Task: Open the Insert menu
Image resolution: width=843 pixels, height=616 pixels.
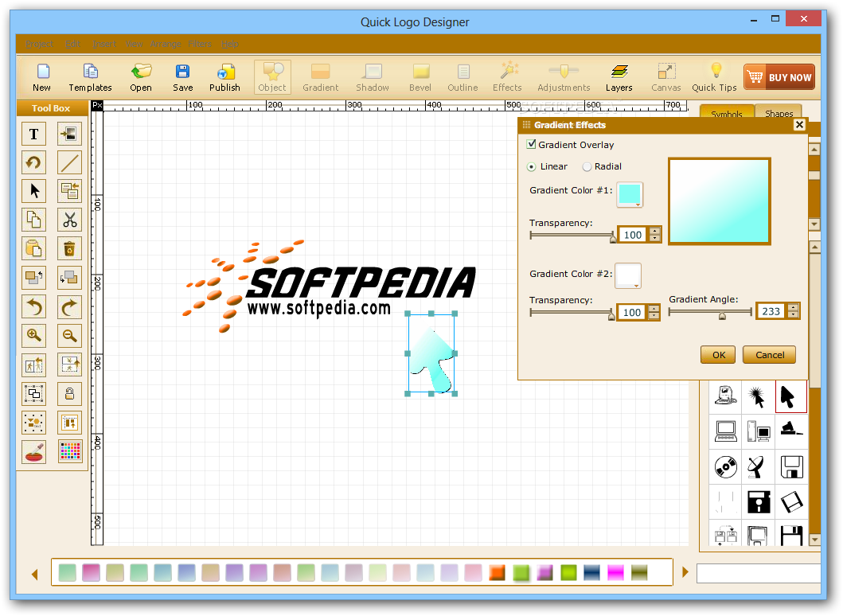Action: pyautogui.click(x=103, y=44)
